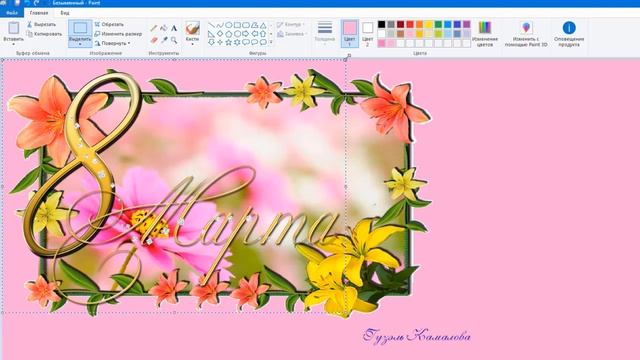
Task: Pick the yellow palette swatch
Action: (429, 24)
